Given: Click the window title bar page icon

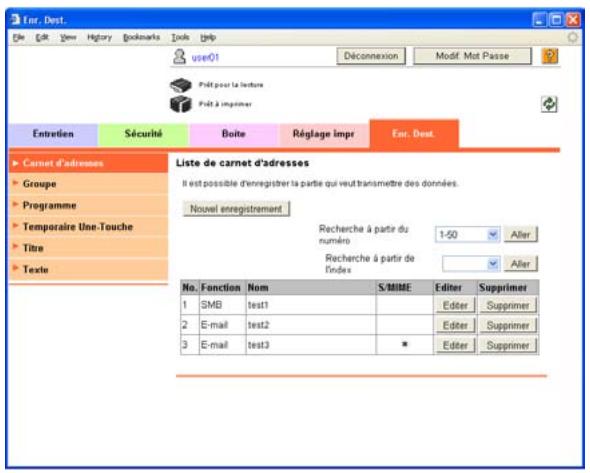Looking at the screenshot, I should click(x=15, y=19).
